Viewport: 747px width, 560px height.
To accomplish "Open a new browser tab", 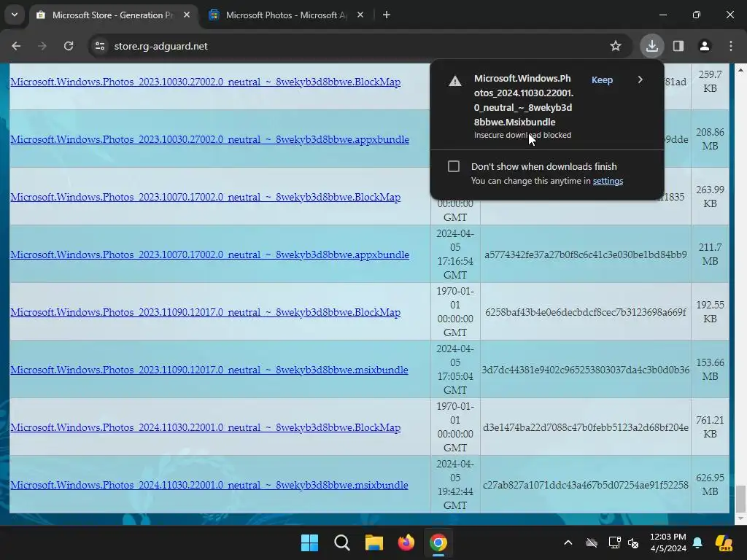I will (387, 15).
